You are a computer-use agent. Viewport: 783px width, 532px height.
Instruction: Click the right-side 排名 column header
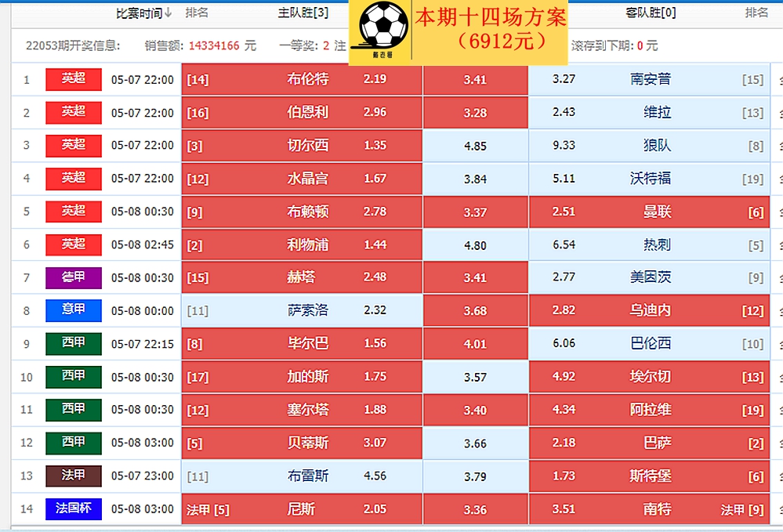756,13
